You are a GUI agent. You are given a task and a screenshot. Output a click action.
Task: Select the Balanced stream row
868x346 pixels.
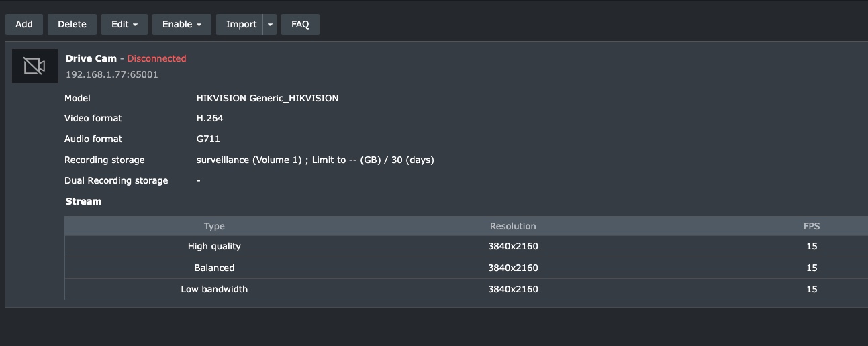pyautogui.click(x=214, y=268)
